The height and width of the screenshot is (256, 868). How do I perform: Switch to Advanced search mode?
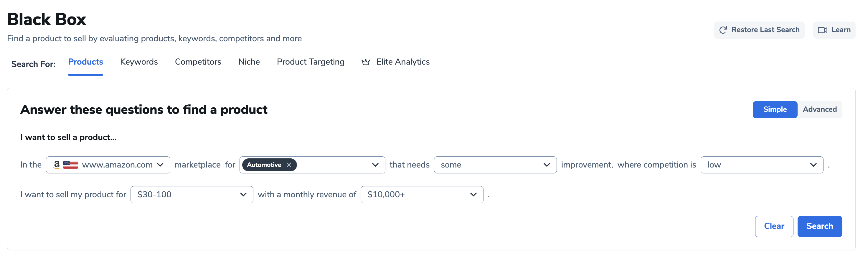point(819,110)
